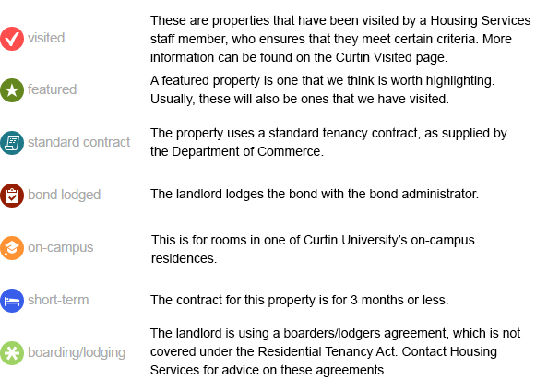Click the 'visited' label text
The height and width of the screenshot is (392, 536).
tap(46, 38)
